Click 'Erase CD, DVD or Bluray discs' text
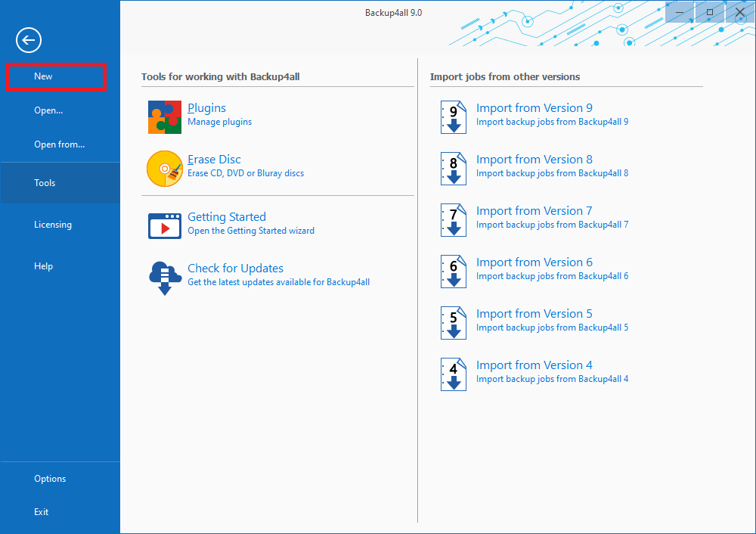This screenshot has height=534, width=756. click(246, 173)
